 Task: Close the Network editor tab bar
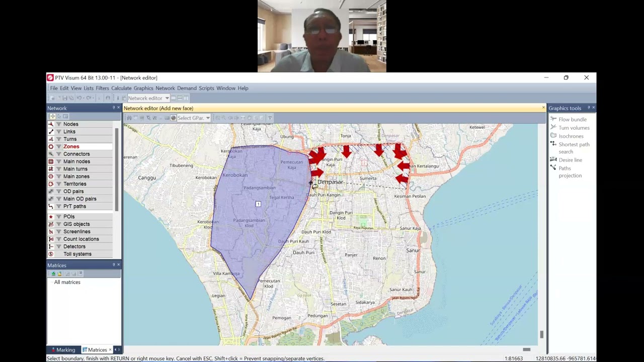pos(543,108)
